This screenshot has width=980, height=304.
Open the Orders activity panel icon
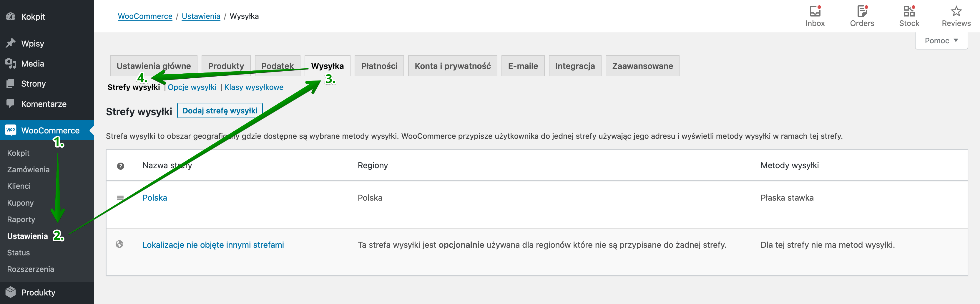[862, 11]
